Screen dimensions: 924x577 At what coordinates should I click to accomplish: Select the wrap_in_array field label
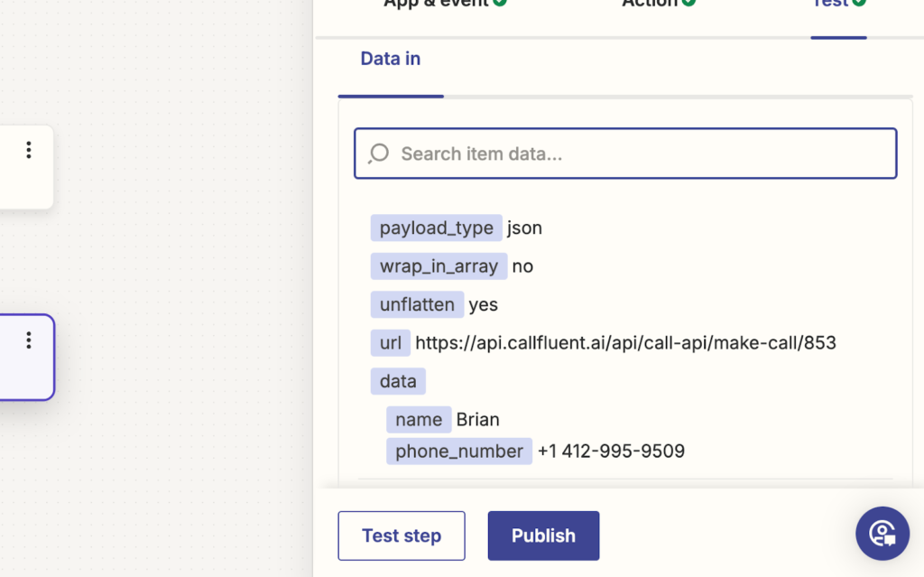439,266
